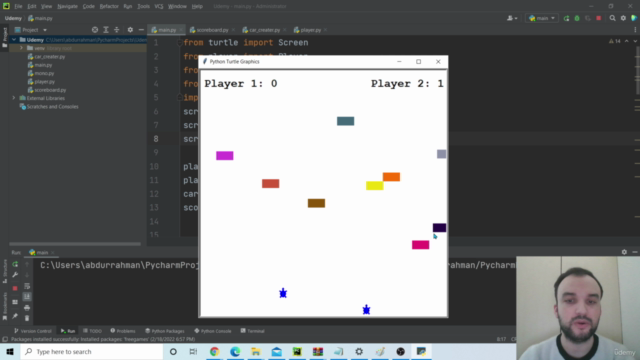This screenshot has height=360, width=640.
Task: Restore layout icon in Run panel
Action: pos(15,302)
